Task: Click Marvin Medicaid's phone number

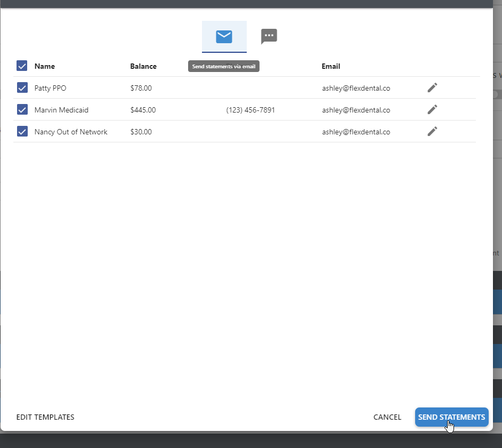Action: click(x=249, y=109)
